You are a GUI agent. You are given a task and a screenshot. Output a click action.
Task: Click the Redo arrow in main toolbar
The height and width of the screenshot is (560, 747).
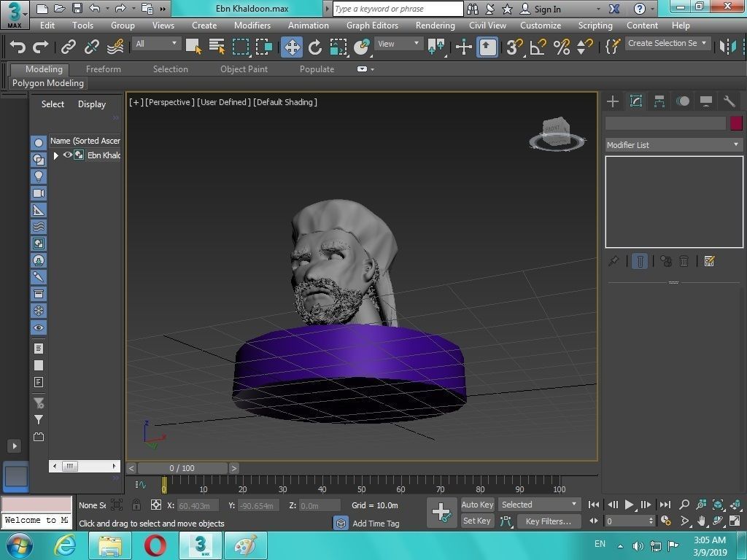41,47
